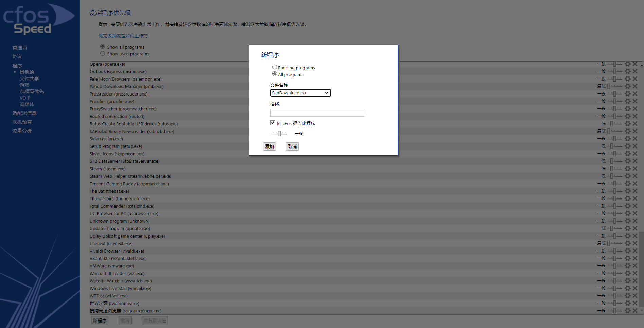Delete the Vivaldi Browser entry
644x328 pixels.
click(x=635, y=251)
